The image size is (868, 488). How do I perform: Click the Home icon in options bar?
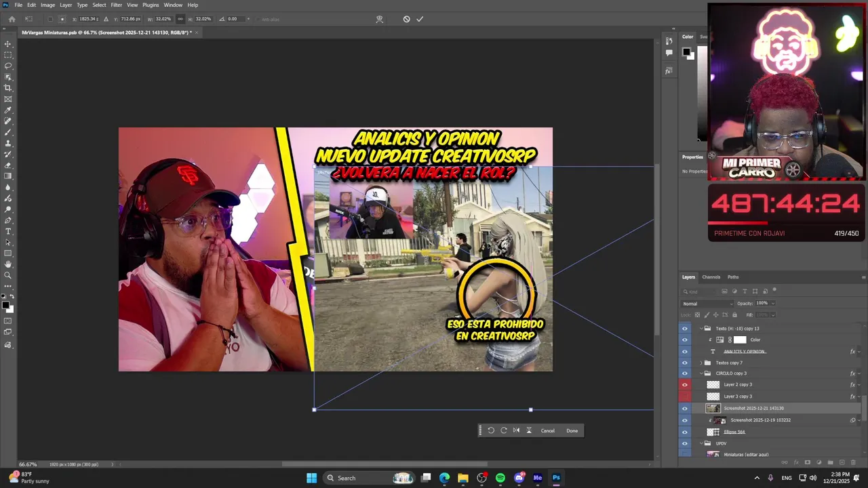point(12,19)
